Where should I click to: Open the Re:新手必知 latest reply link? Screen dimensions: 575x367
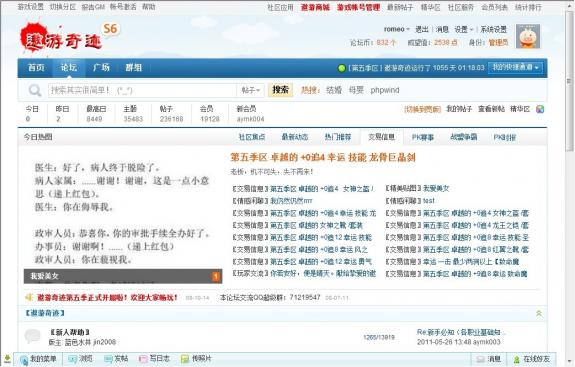click(x=461, y=332)
